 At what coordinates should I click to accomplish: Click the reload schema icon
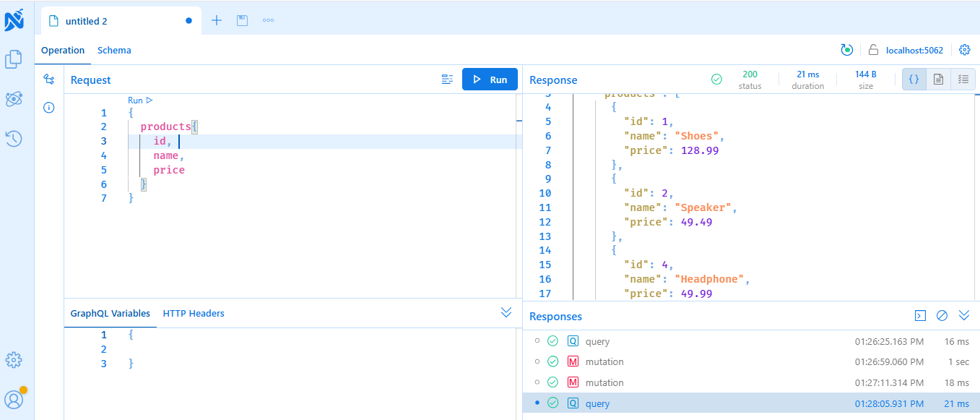click(x=847, y=50)
